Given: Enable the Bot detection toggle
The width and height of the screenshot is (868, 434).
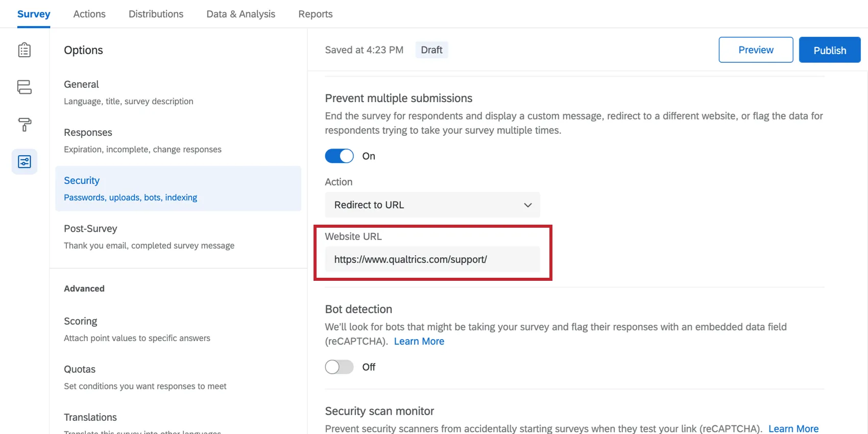Looking at the screenshot, I should [339, 367].
